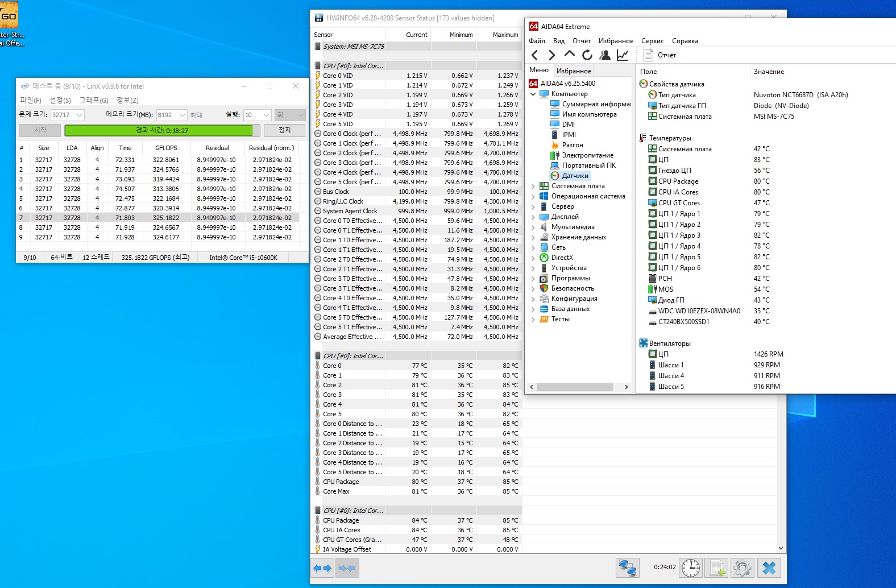Click the AIDA64 tree horizontal scrollbar thumb
Image resolution: width=896 pixels, height=588 pixels.
click(x=574, y=387)
